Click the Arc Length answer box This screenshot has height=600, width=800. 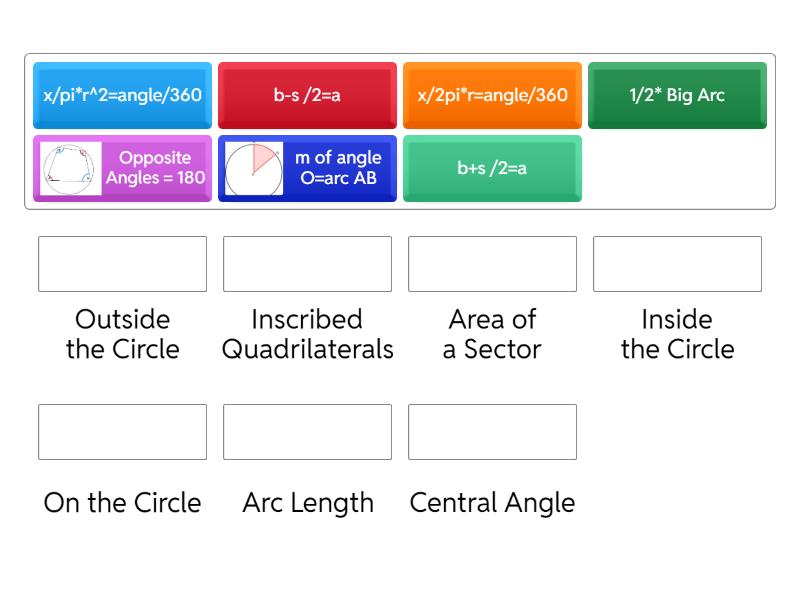tap(307, 432)
